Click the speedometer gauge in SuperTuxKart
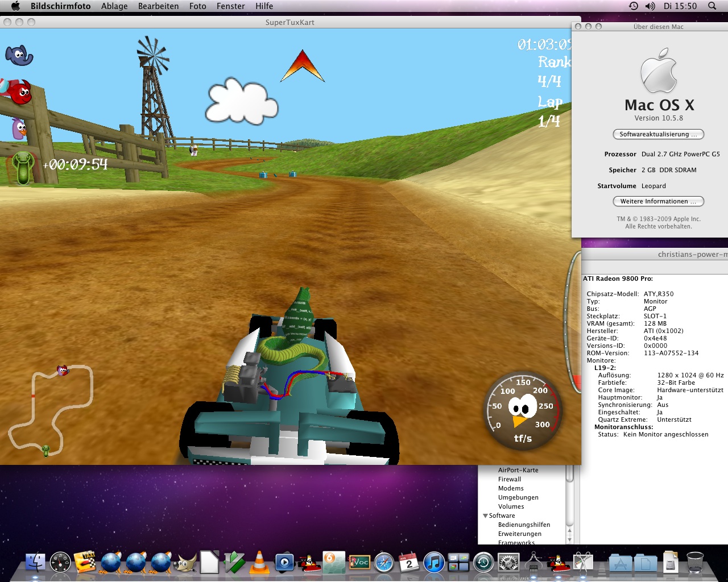This screenshot has height=582, width=728. pyautogui.click(x=523, y=412)
